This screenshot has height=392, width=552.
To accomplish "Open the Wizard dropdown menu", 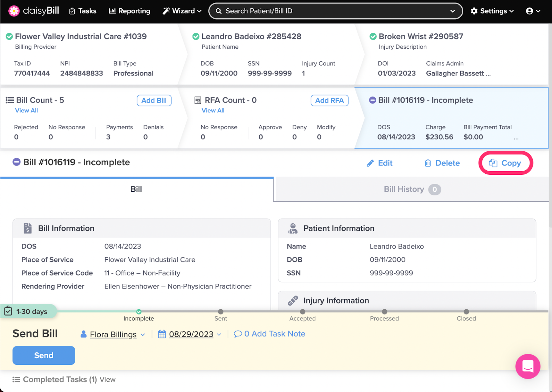I will tap(182, 11).
